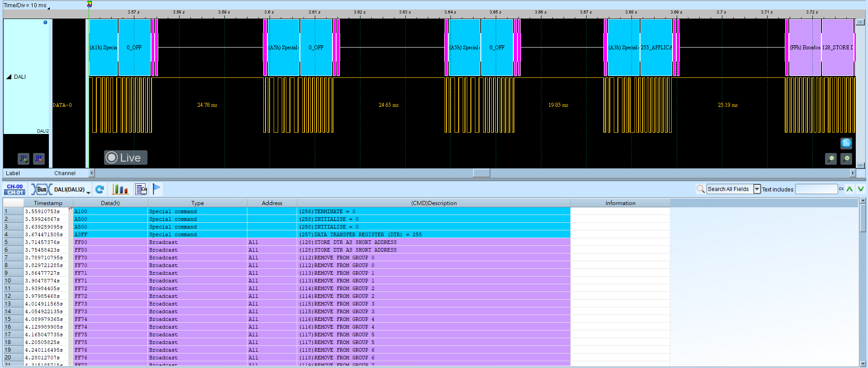Open the statistics bar chart
Screen dimensions: 868x368
pyautogui.click(x=120, y=189)
